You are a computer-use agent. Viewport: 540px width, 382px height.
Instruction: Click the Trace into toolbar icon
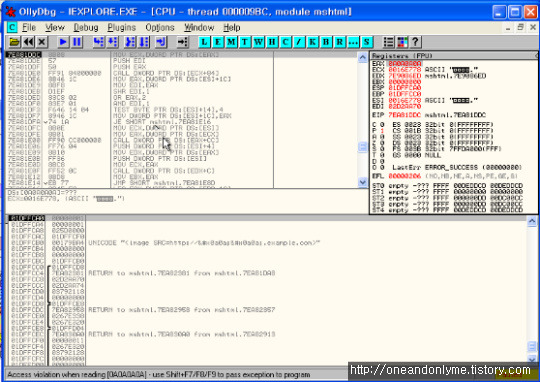click(130, 42)
